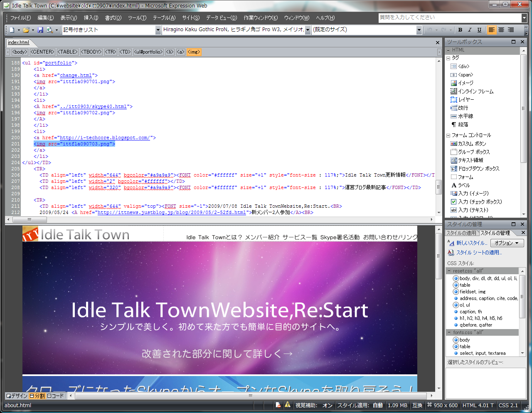The height and width of the screenshot is (413, 532).
Task: Open the 挿入(I) menu
Action: 91,18
